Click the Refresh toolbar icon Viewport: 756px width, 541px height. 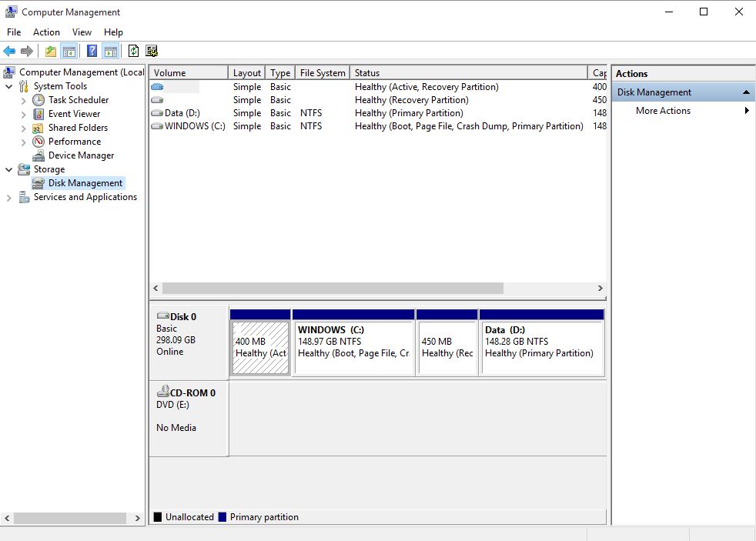[133, 51]
